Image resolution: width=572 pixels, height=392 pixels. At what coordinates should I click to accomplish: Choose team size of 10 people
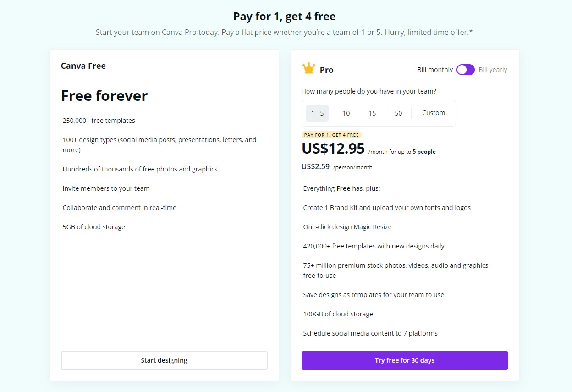pyautogui.click(x=346, y=113)
